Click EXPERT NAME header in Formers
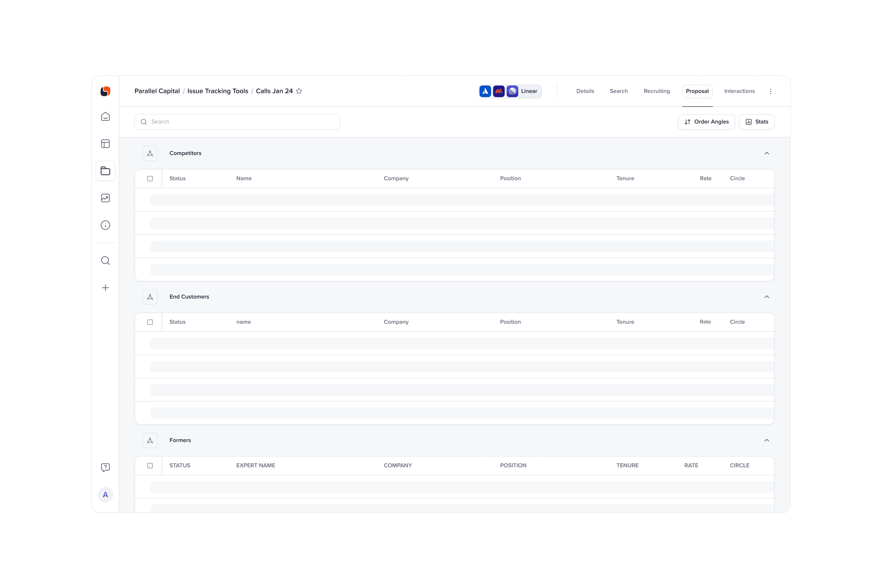Viewport: 882px width, 588px height. tap(255, 465)
